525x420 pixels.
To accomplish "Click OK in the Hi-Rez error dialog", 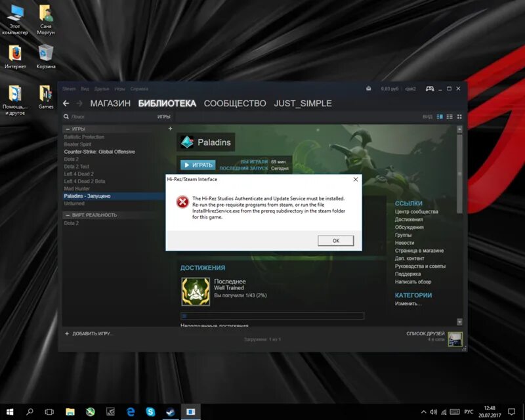I will [336, 240].
